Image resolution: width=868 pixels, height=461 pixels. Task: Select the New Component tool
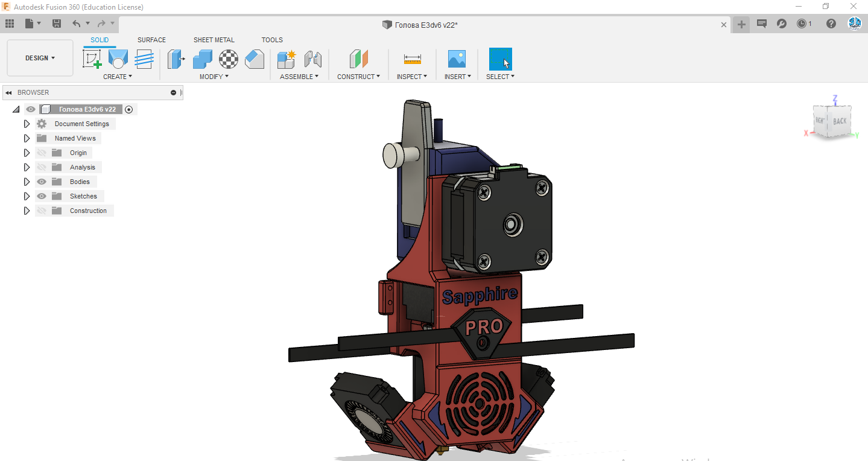pos(287,59)
